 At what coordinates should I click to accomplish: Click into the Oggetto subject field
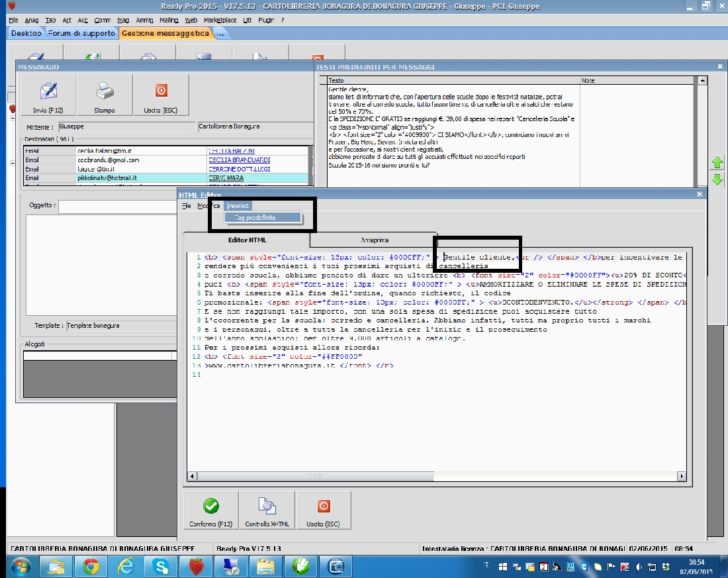[x=117, y=207]
